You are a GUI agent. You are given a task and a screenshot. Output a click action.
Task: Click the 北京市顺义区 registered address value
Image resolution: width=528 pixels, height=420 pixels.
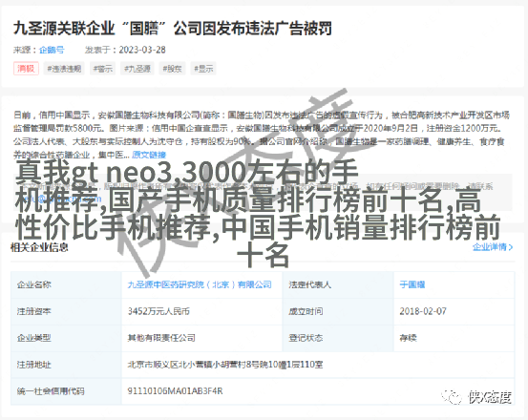[225, 365]
